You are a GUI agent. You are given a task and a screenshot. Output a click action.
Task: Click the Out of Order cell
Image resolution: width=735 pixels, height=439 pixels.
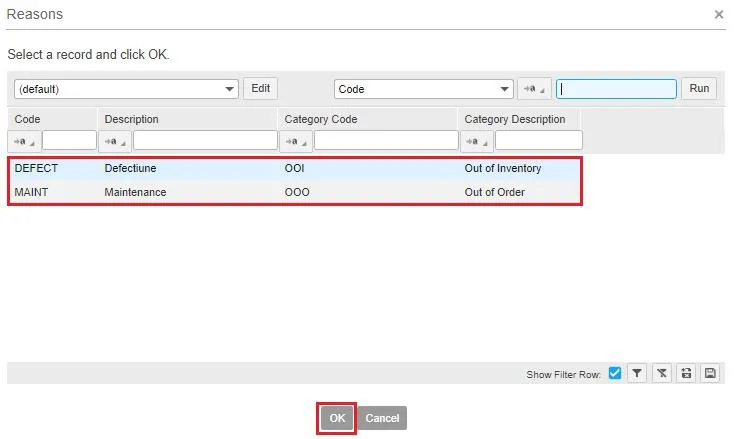[495, 193]
